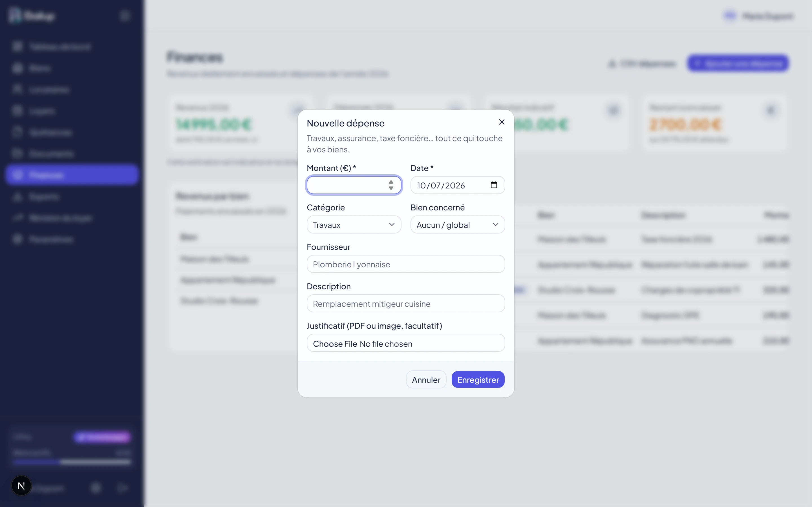The width and height of the screenshot is (812, 507).
Task: Decrease Montant with the down arrow
Action: [391, 188]
